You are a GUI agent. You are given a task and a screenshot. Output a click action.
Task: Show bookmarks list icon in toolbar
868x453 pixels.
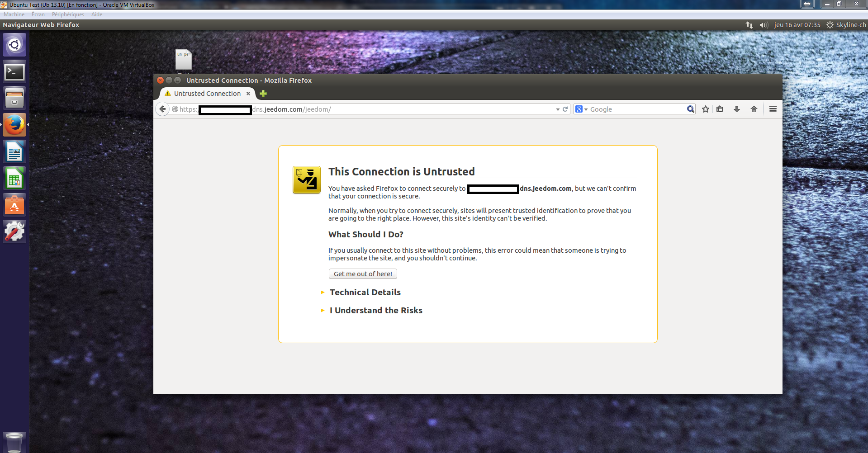(x=720, y=109)
